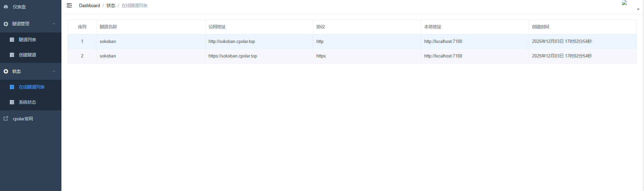
Task: Click the external link icon beside cpolar官网
Action: point(6,119)
